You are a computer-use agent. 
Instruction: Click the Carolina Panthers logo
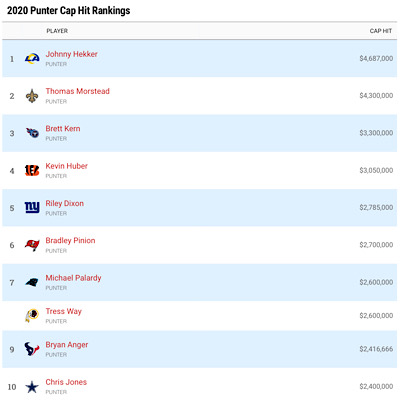pos(32,282)
